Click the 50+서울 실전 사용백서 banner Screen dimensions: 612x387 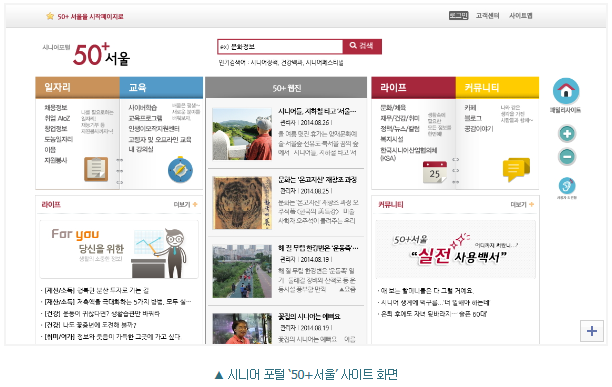pos(455,249)
